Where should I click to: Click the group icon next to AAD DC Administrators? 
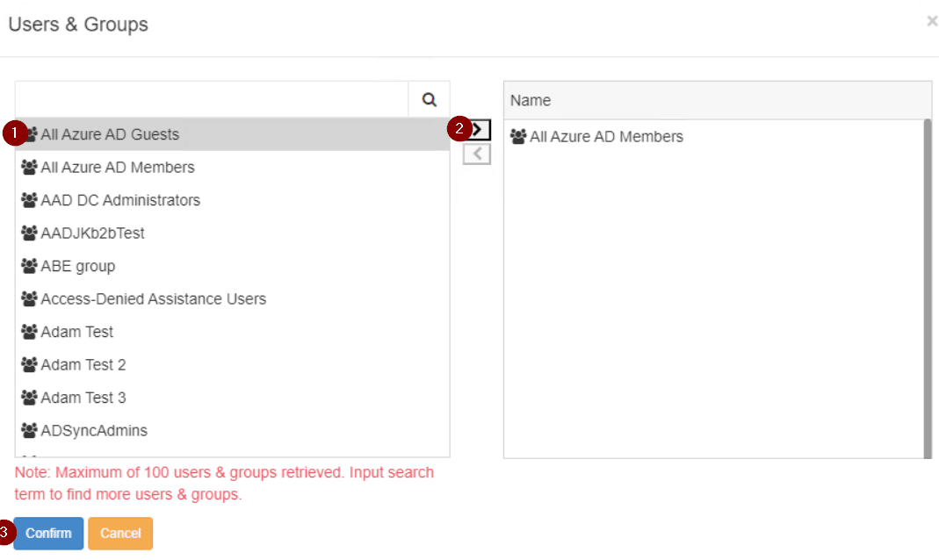click(29, 200)
